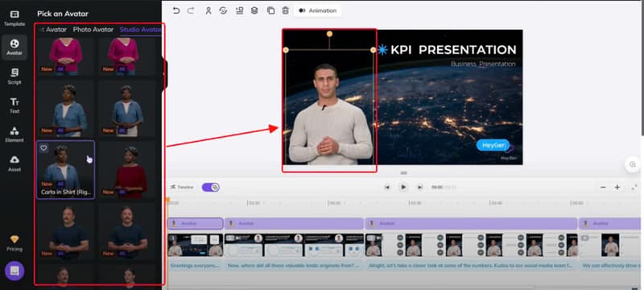644x290 pixels.
Task: Play the video preview
Action: pyautogui.click(x=403, y=188)
